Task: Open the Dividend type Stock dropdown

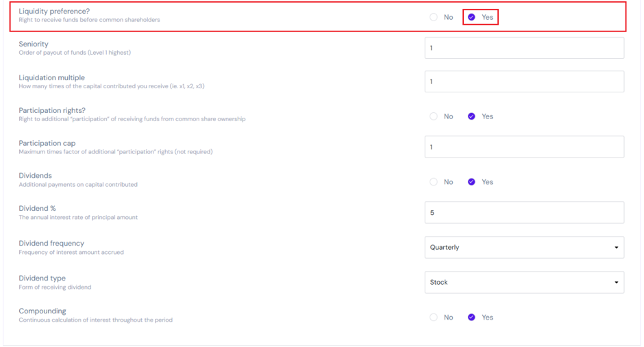Action: (x=525, y=283)
